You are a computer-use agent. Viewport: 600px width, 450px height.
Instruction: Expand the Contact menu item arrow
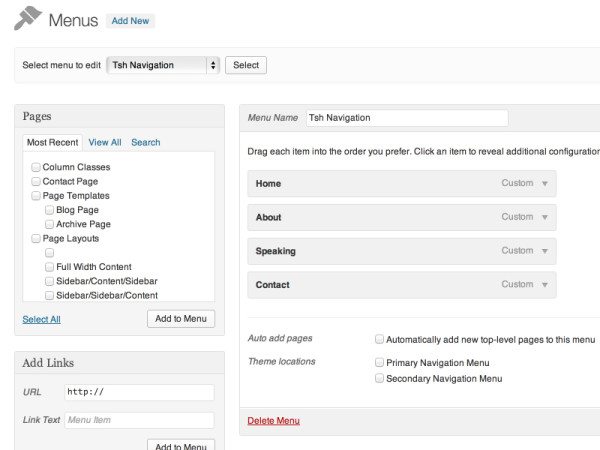click(x=545, y=285)
